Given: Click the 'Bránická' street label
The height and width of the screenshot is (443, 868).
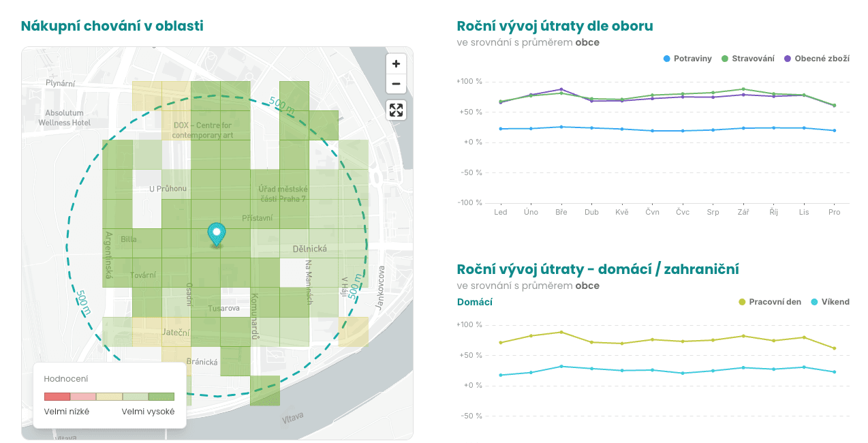Looking at the screenshot, I should [202, 362].
